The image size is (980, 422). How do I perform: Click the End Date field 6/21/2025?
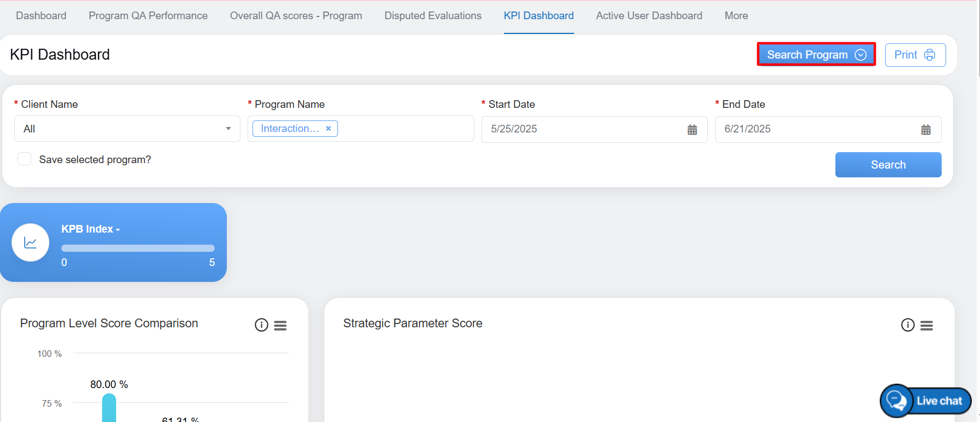pyautogui.click(x=828, y=129)
